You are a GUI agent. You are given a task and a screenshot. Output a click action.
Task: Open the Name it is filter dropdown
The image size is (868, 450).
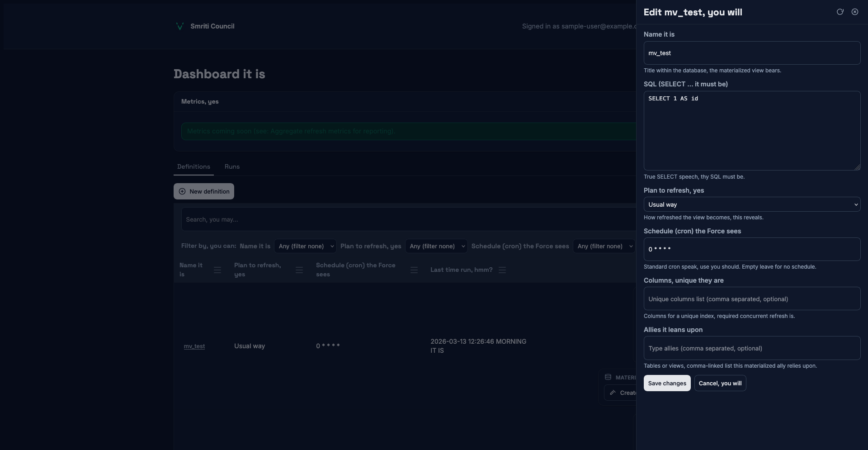305,246
